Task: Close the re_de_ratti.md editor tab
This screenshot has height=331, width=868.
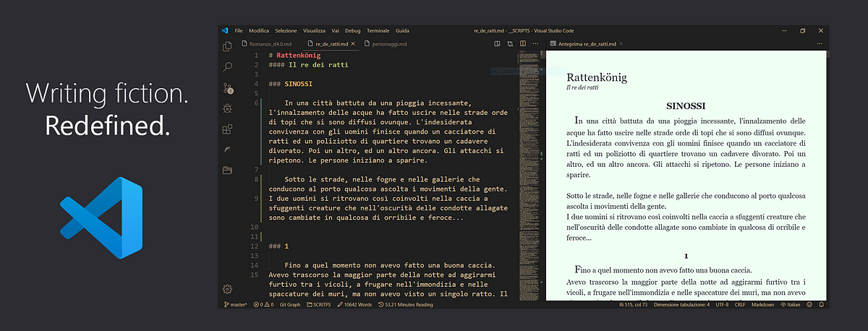Action: pos(354,44)
